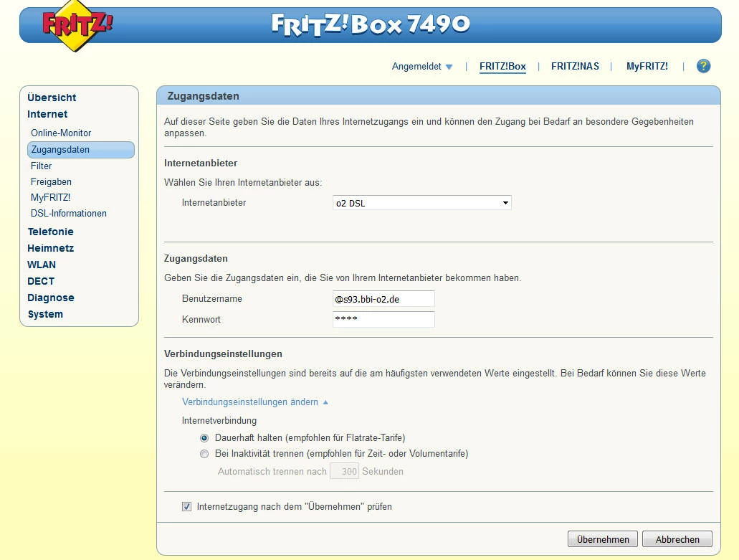739x560 pixels.
Task: Open the Heimnetz sidebar section
Action: click(50, 248)
